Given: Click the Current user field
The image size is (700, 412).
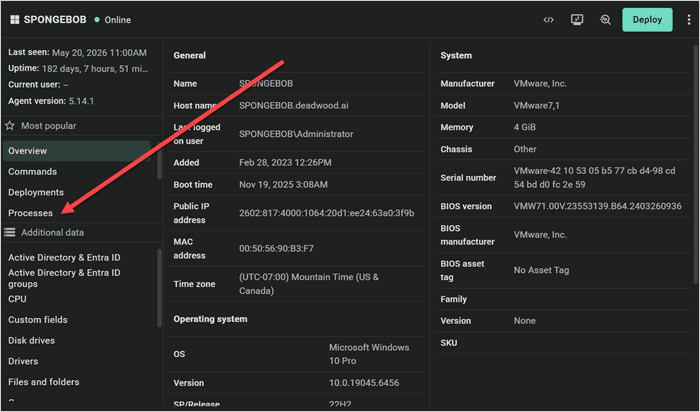Looking at the screenshot, I should 38,85.
